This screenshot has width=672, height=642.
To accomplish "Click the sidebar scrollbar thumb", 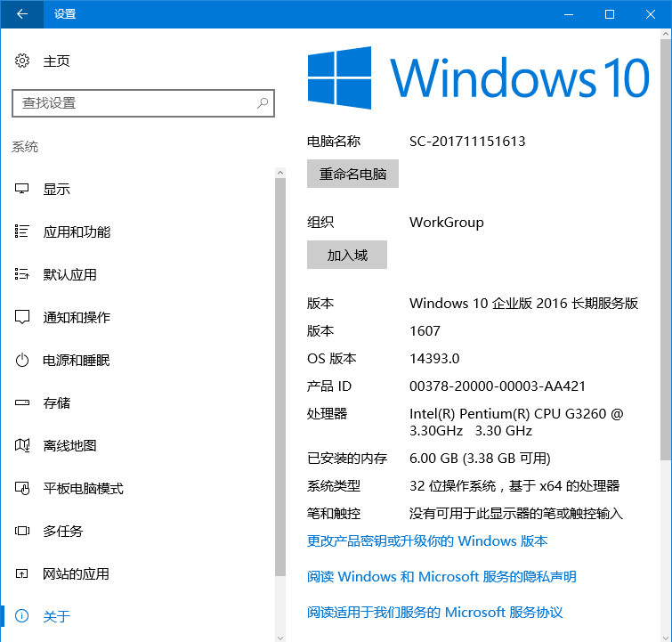I will (x=280, y=377).
